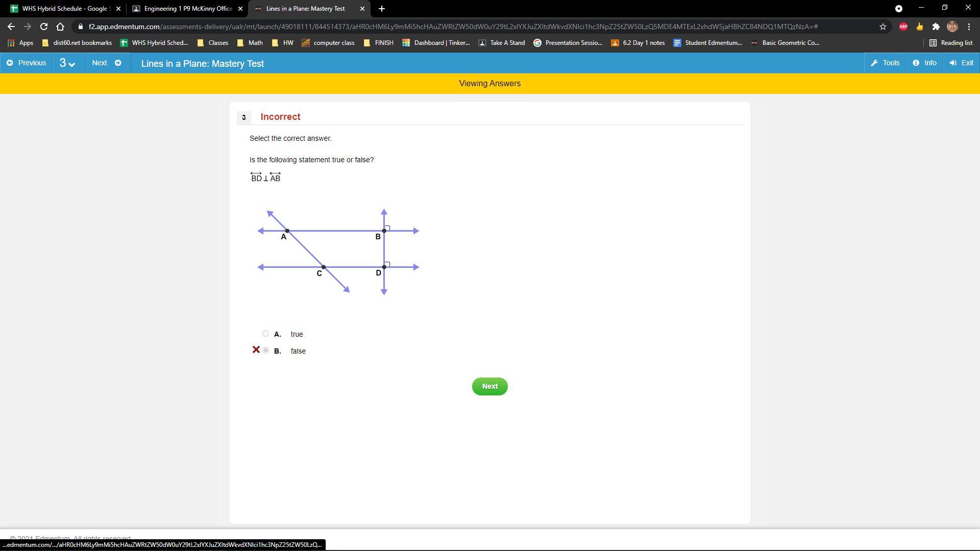Open the Chrome extensions puzzle menu

click(936, 27)
